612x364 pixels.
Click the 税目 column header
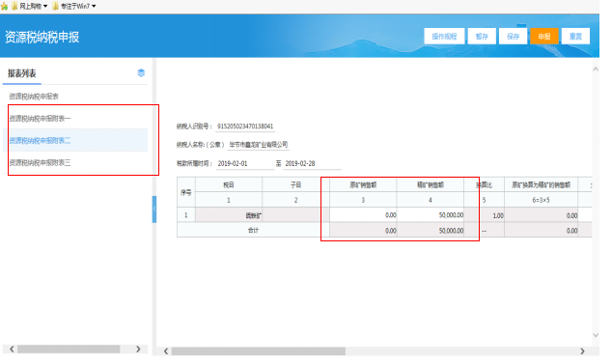[x=229, y=184]
